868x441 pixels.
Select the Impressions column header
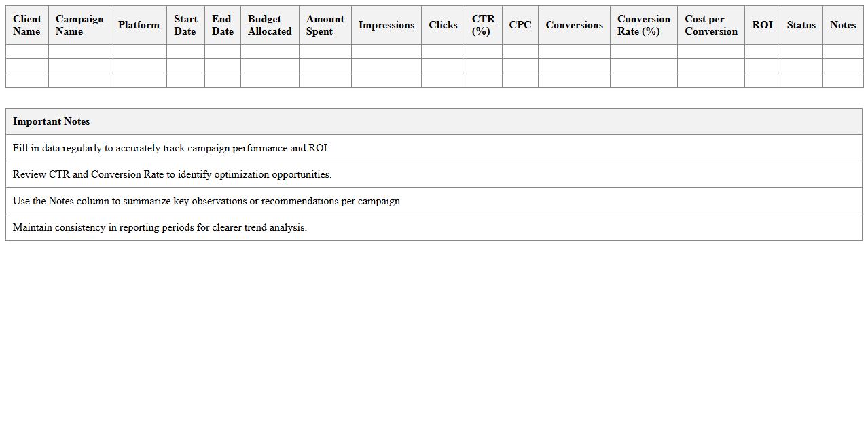pos(386,25)
